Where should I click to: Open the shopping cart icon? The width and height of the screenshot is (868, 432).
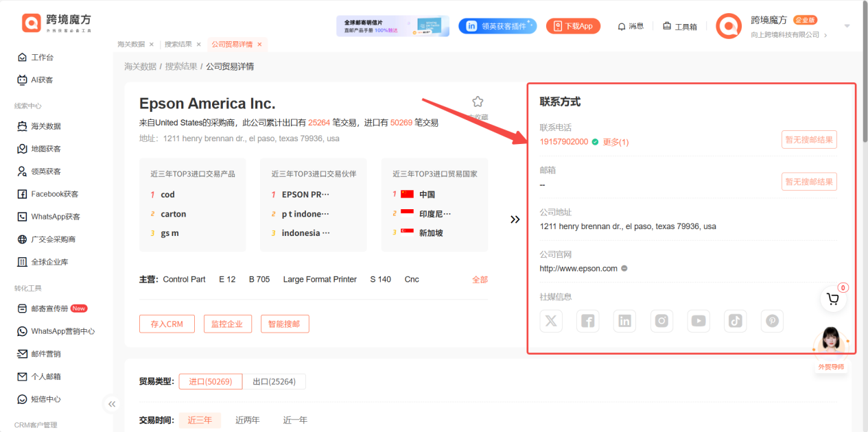pyautogui.click(x=833, y=299)
